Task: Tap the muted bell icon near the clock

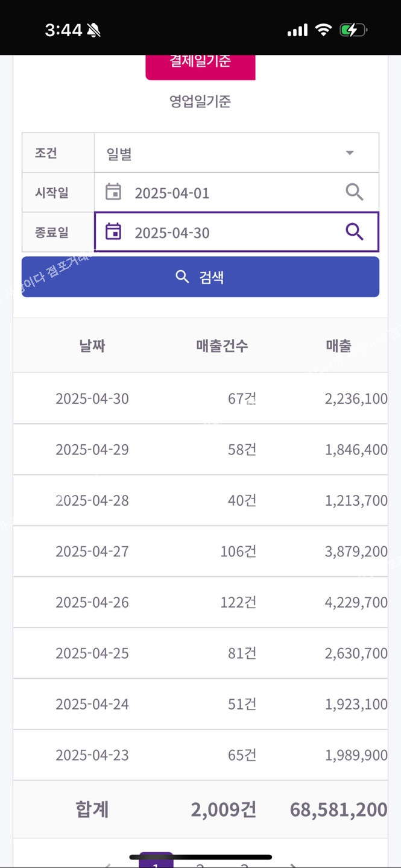Action: point(93,30)
